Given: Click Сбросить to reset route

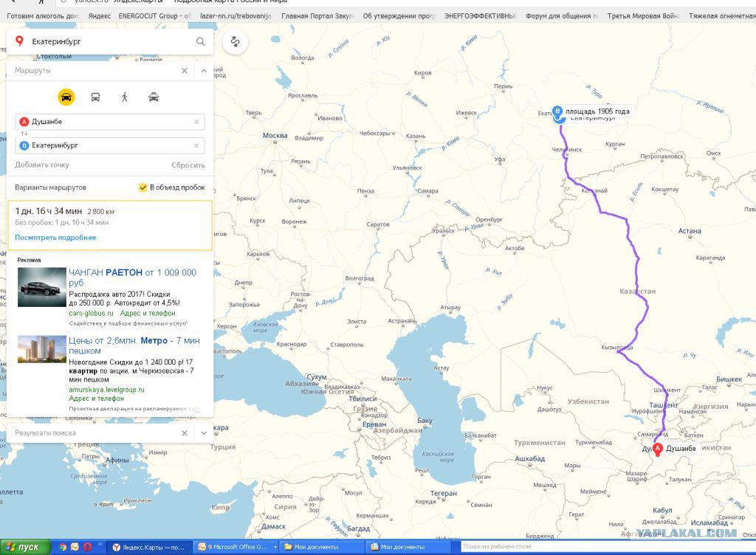Looking at the screenshot, I should click(x=188, y=165).
